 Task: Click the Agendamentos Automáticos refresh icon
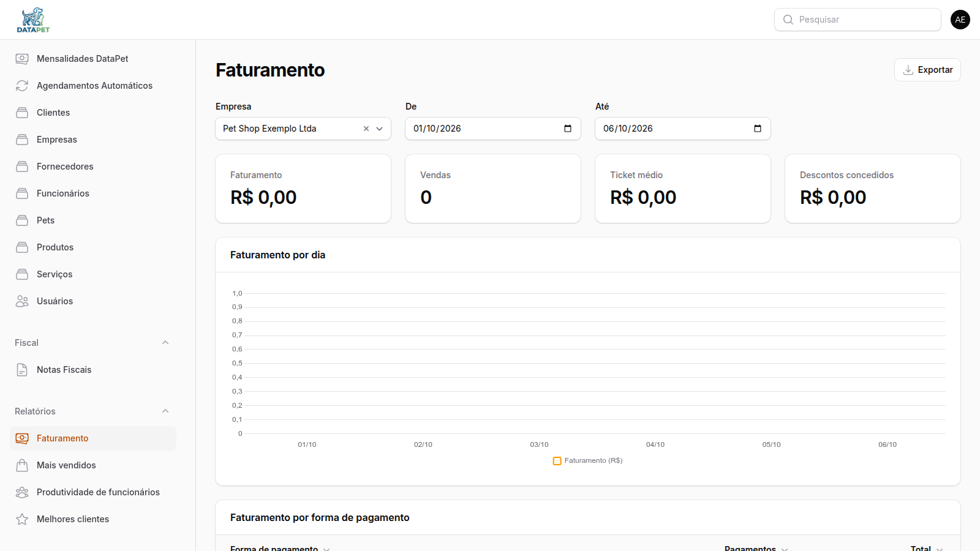click(22, 86)
